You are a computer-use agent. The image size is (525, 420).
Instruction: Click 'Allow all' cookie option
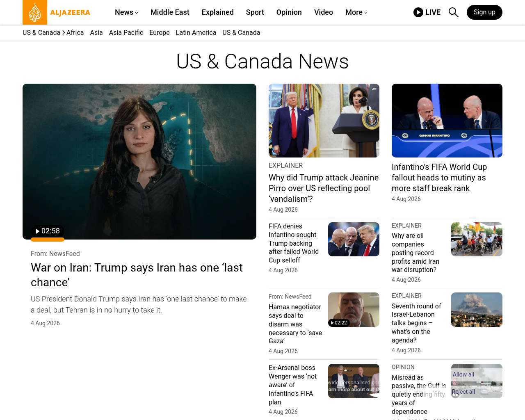[463, 374]
